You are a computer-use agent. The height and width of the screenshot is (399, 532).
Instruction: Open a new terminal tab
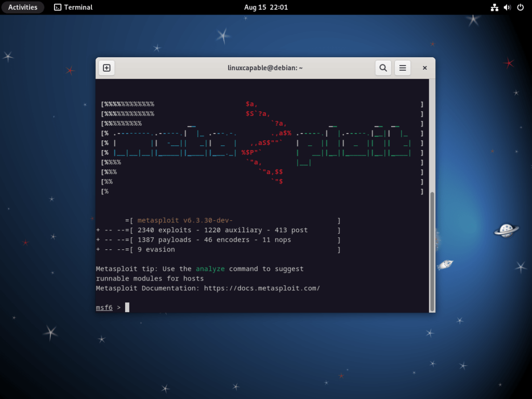pos(107,68)
